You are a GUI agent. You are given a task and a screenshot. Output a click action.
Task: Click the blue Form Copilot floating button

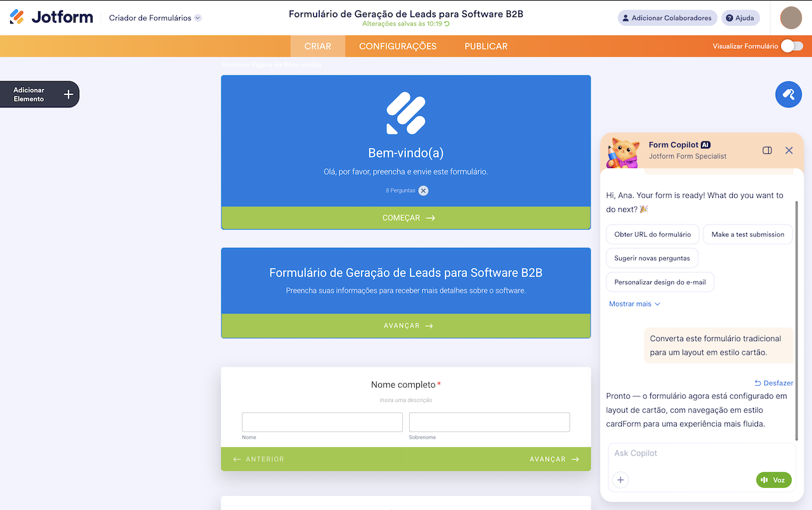tap(789, 94)
